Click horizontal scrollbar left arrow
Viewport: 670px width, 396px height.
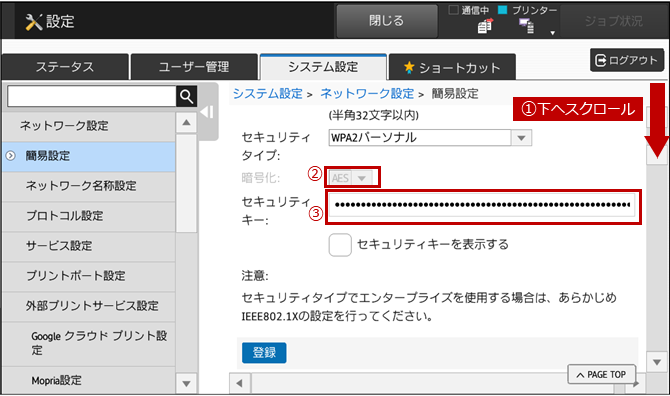coord(240,384)
